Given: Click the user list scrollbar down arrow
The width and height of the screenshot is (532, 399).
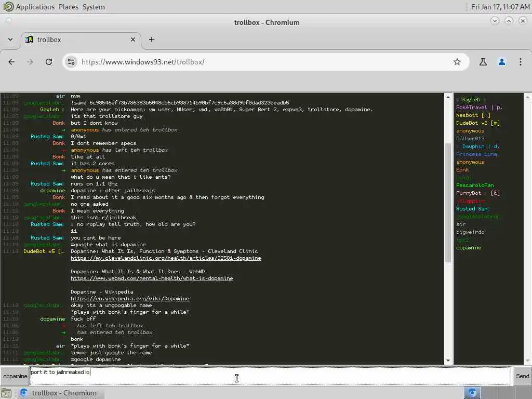Looking at the screenshot, I should click(528, 361).
